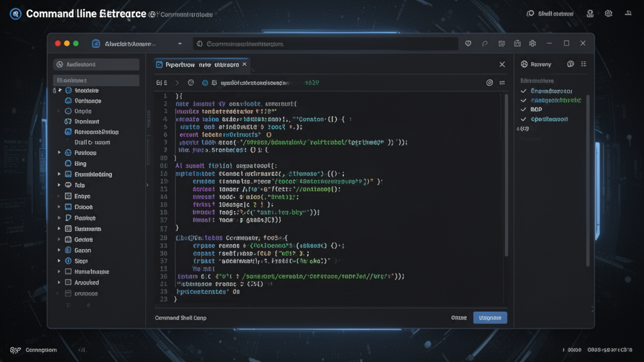Toggle the first checkmark in the right checklist
Viewport: 644px width, 362px height.
pyautogui.click(x=523, y=91)
